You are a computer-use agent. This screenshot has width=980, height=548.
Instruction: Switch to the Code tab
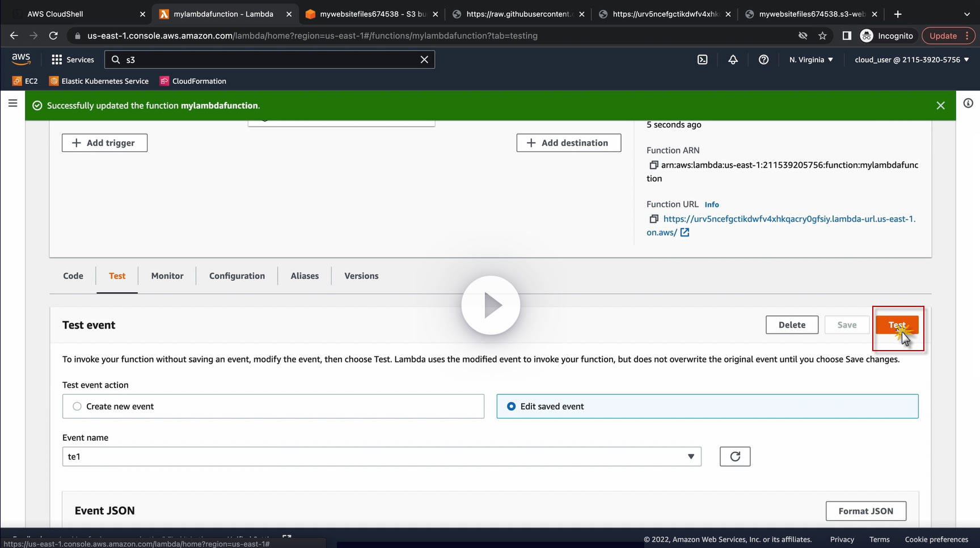point(73,276)
